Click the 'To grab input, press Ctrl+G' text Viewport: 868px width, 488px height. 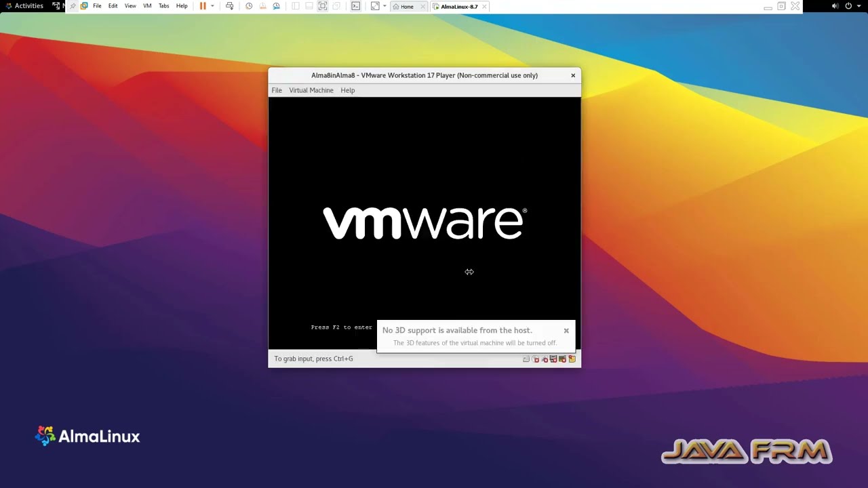coord(313,359)
